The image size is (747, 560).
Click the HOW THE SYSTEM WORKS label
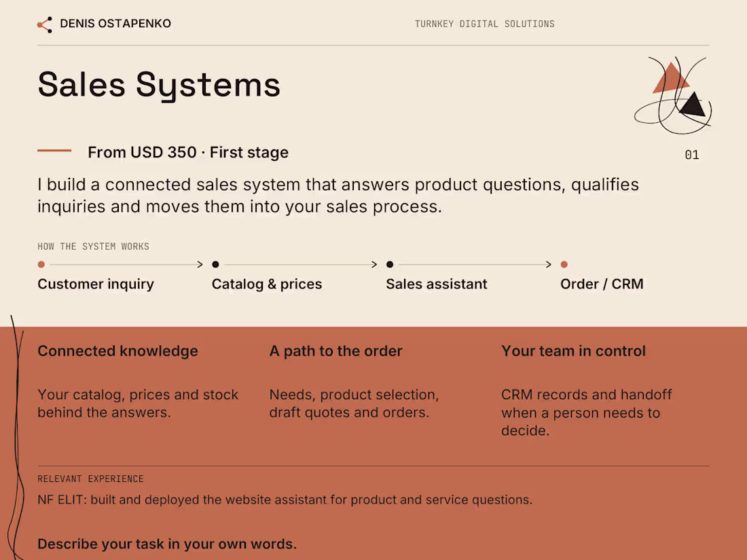click(94, 246)
